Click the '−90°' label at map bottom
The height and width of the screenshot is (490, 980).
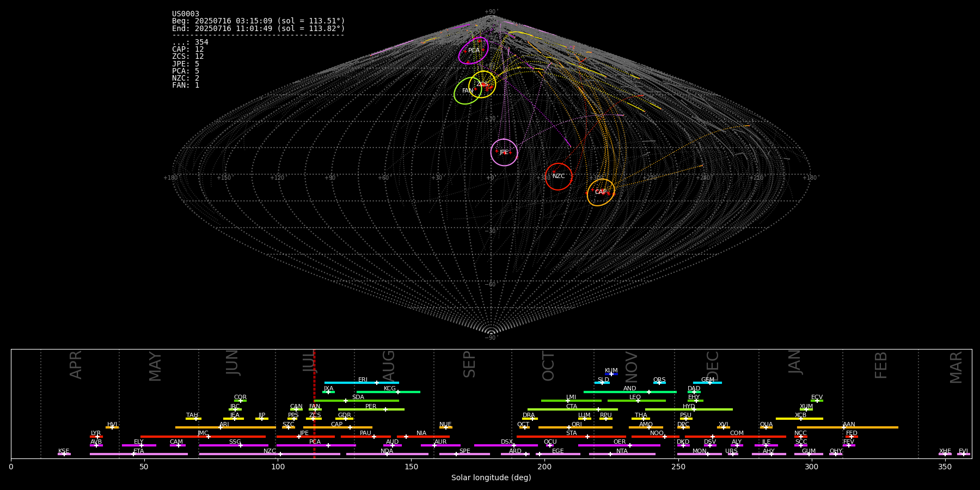pos(491,338)
